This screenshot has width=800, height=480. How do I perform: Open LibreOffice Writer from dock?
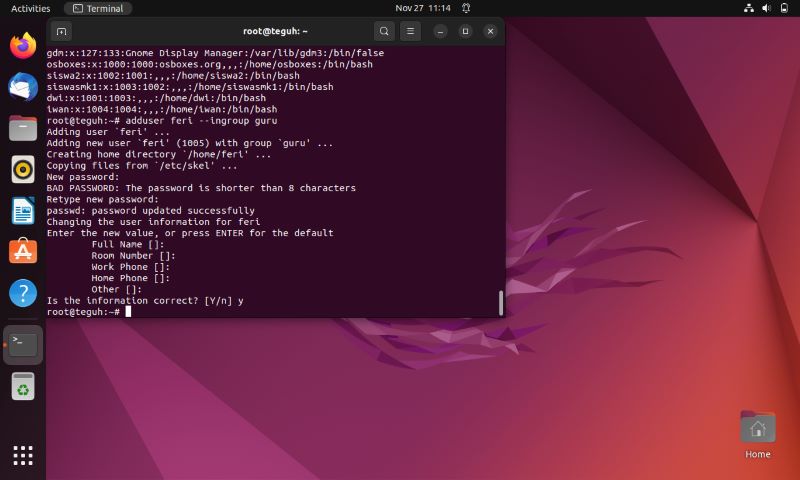pos(23,210)
